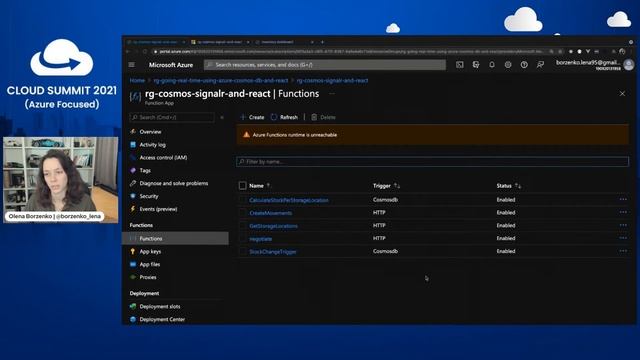Open the StockChangeTrigger function link
The width and height of the screenshot is (640, 360).
click(x=273, y=252)
